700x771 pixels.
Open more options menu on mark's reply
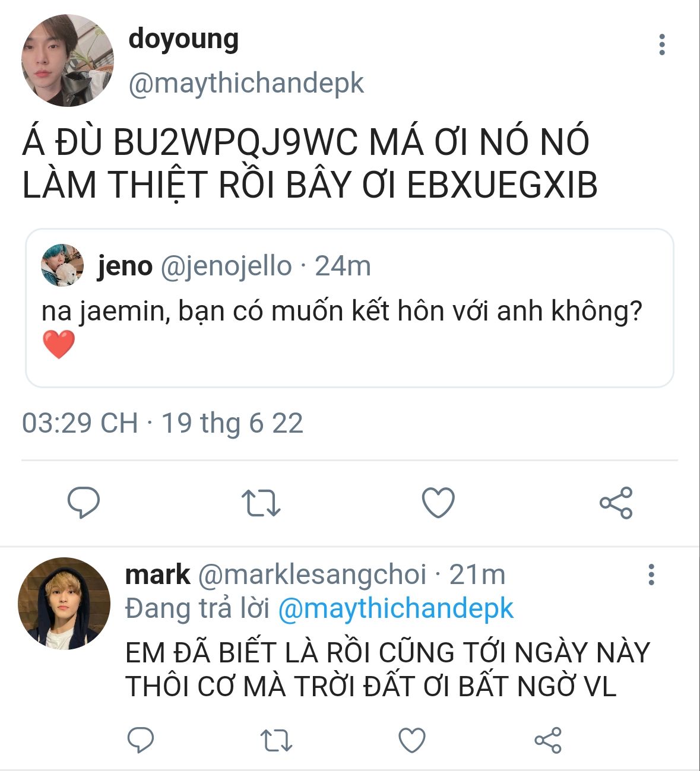pyautogui.click(x=651, y=575)
